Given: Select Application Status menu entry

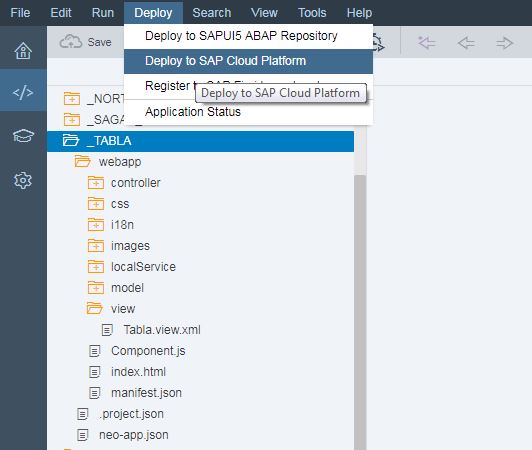Looking at the screenshot, I should 248,112.
